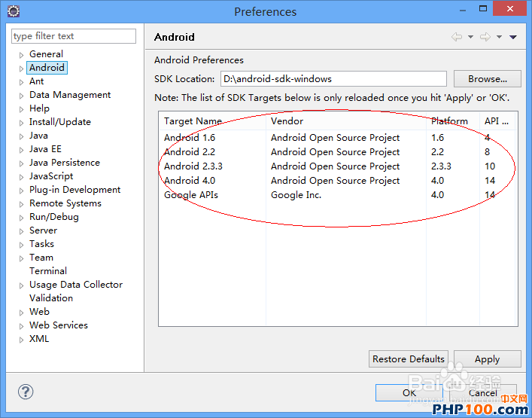The image size is (532, 418).
Task: Open Usage Data Collector preferences
Action: pos(76,285)
